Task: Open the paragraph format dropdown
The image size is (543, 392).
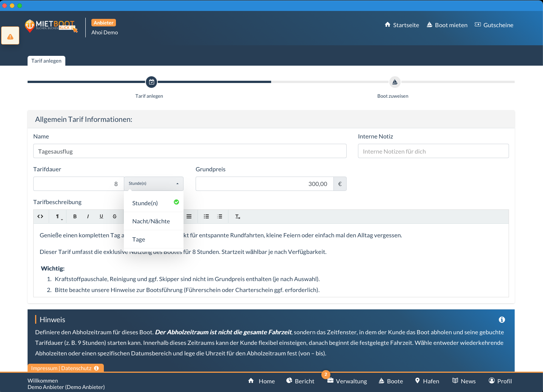Action: point(58,217)
